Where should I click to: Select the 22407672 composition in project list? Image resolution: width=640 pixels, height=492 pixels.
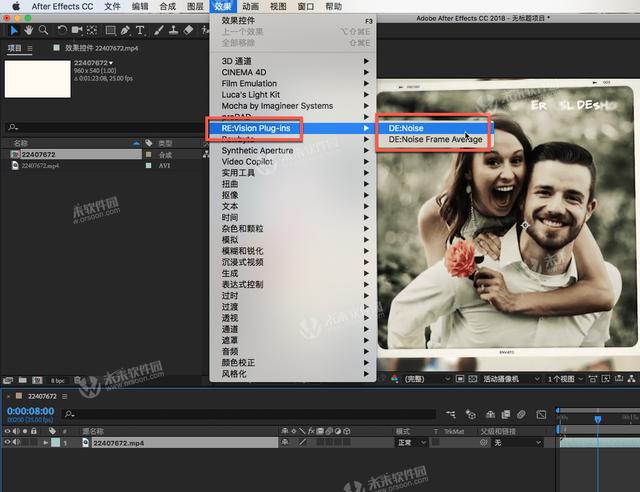point(40,155)
